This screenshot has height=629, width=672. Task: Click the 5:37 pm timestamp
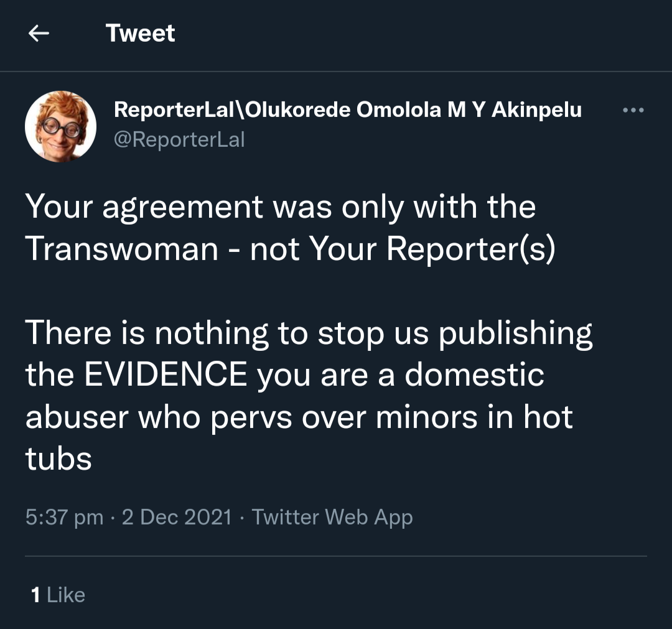point(64,517)
